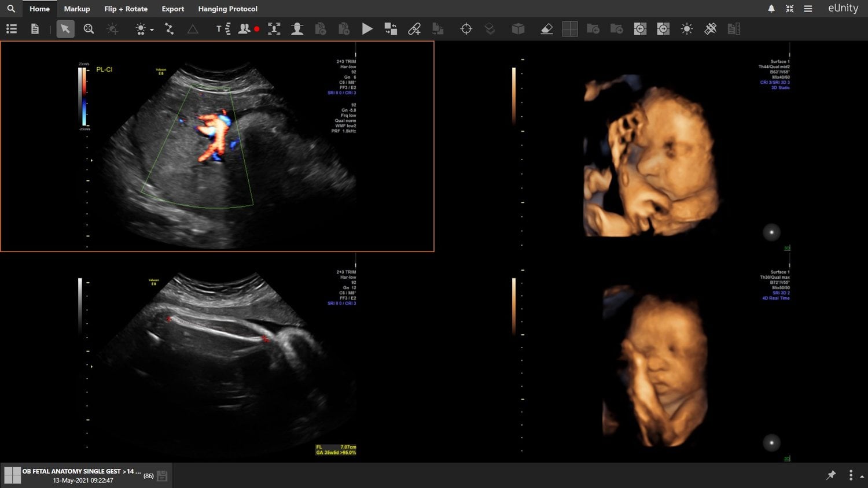Click the study layout grid icon bottom left
The width and height of the screenshot is (868, 488).
pyautogui.click(x=12, y=475)
